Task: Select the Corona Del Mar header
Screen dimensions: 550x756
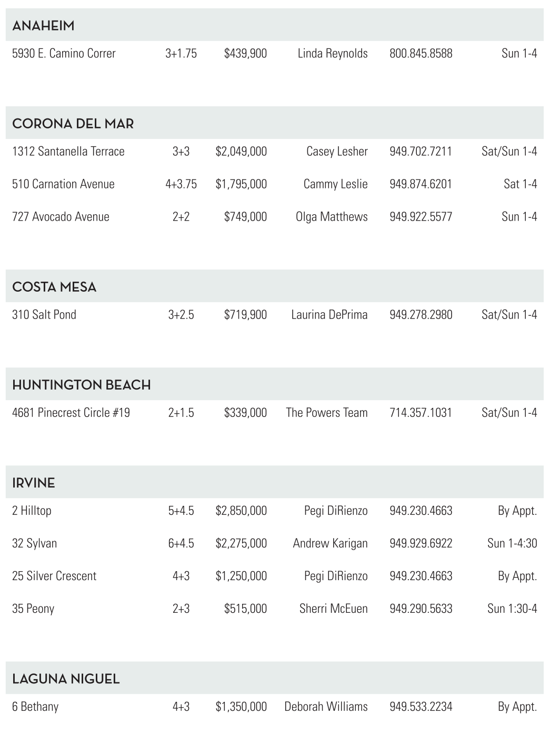Action: [73, 123]
